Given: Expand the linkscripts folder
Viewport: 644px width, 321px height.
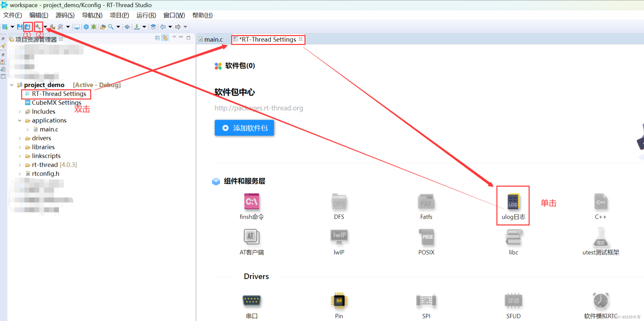Looking at the screenshot, I should pyautogui.click(x=20, y=156).
